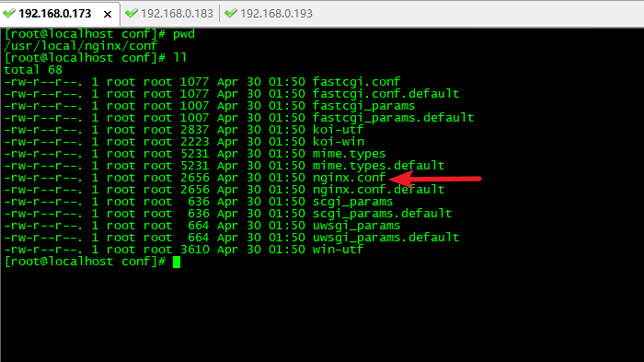Screen dimensions: 644x362
Task: Switch to the 192.168.0.183 session tab
Action: coord(169,14)
